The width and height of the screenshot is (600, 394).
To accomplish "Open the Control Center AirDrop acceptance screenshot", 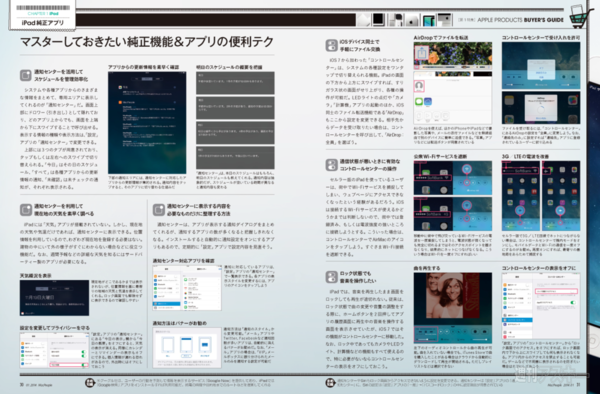I will [541, 65].
